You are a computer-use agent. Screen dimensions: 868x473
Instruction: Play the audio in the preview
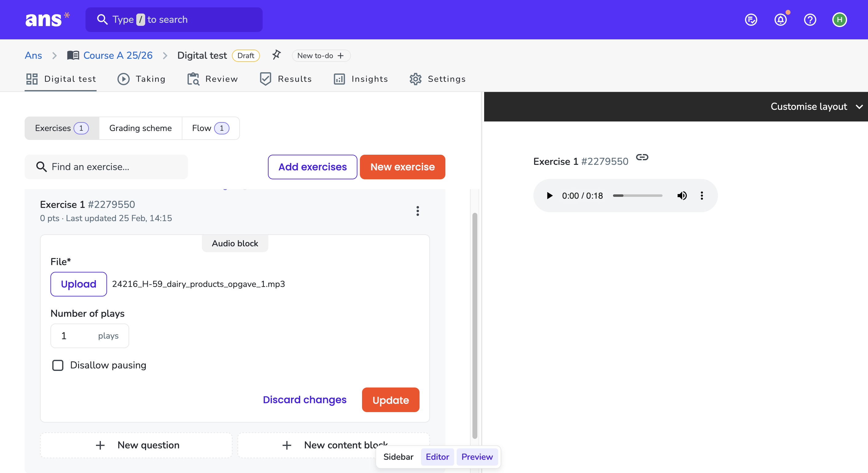(x=549, y=195)
